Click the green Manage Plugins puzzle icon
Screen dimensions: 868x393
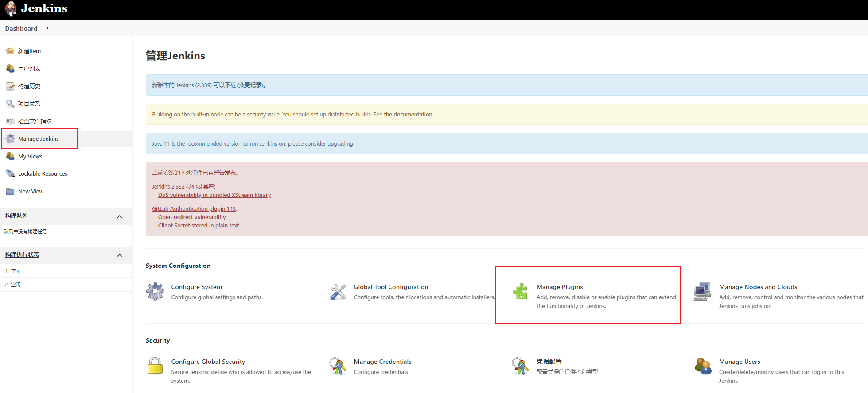[x=520, y=291]
